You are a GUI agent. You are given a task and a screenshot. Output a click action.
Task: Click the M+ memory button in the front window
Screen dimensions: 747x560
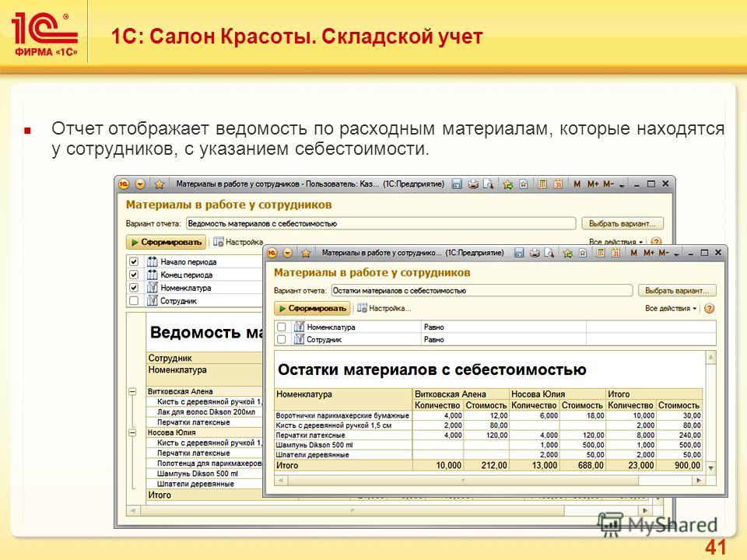tap(648, 253)
